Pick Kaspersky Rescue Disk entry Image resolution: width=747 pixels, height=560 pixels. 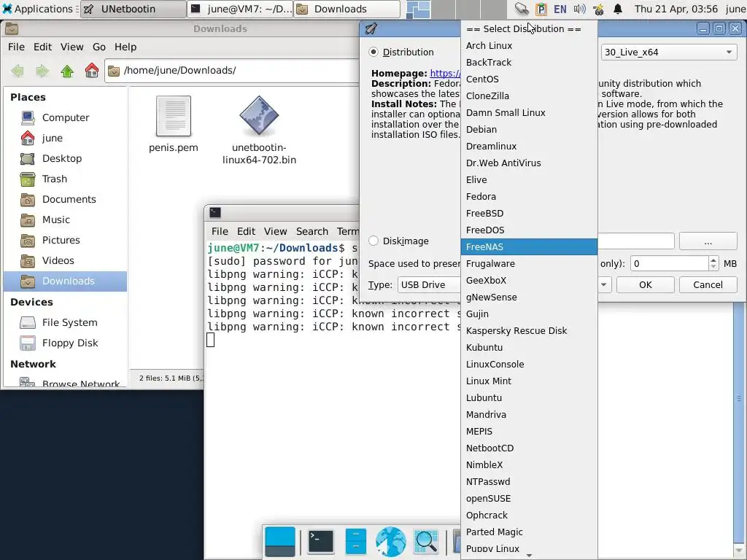click(x=529, y=330)
